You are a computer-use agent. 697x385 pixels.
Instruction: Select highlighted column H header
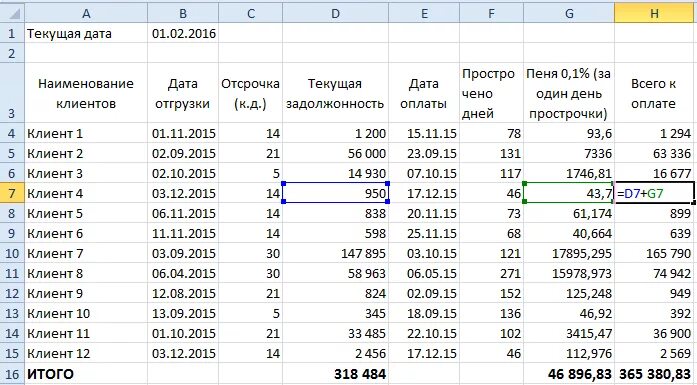654,13
